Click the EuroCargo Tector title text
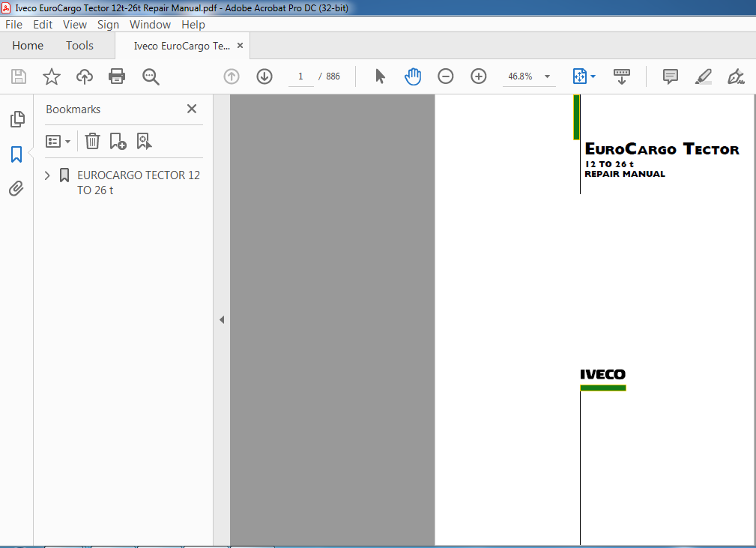This screenshot has height=548, width=756. pyautogui.click(x=662, y=149)
